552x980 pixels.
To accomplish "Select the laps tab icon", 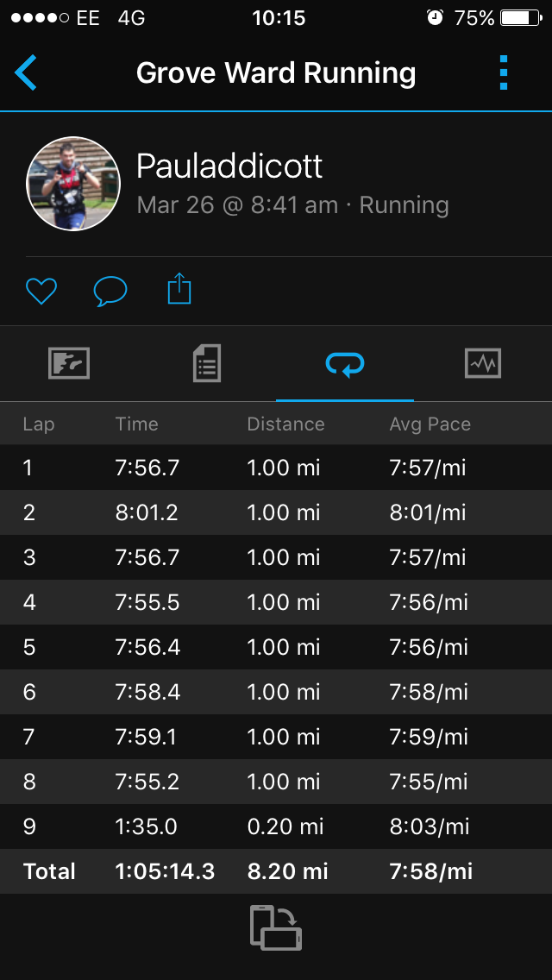I will [x=345, y=364].
